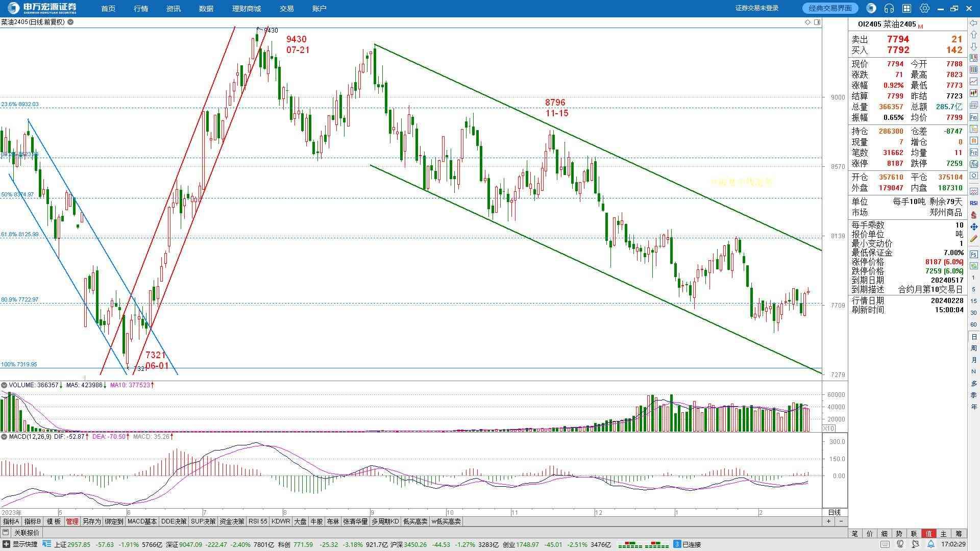The image size is (980, 551).
Task: Click the headphone customer service icon
Action: [889, 8]
